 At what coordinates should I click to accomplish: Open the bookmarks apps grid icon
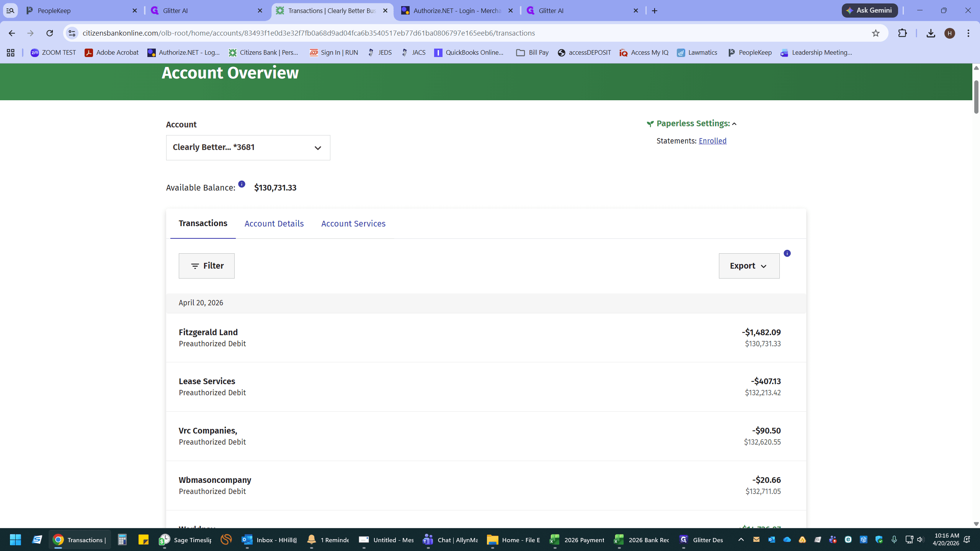click(10, 53)
